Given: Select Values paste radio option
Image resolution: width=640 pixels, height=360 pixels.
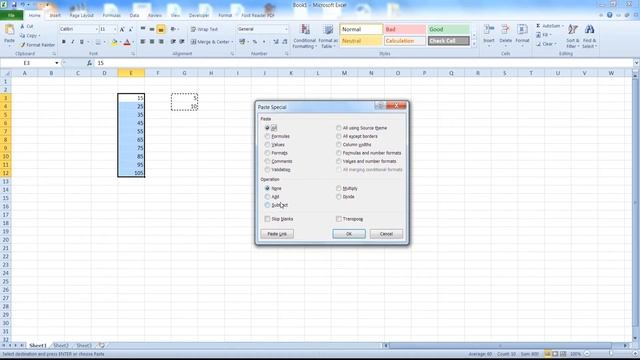Looking at the screenshot, I should 267,144.
